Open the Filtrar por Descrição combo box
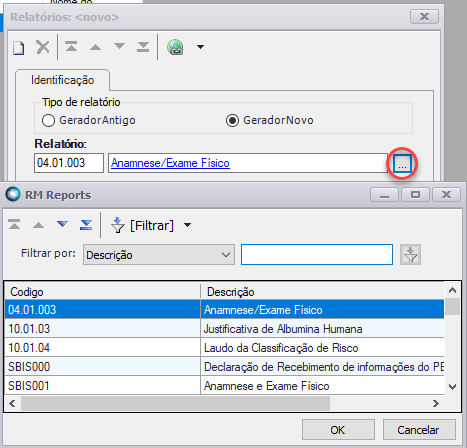Viewport: 467px width, 448px height. coord(159,255)
